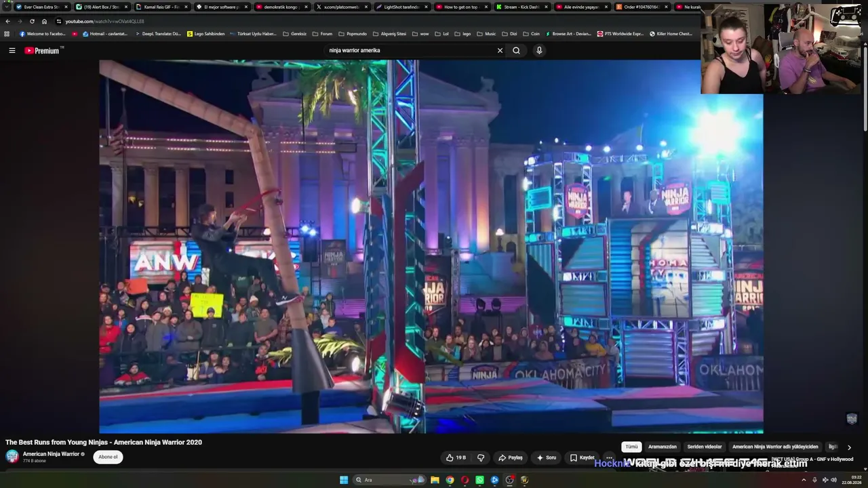Select the Seriden videolar filter chip
The width and height of the screenshot is (868, 488).
(705, 447)
